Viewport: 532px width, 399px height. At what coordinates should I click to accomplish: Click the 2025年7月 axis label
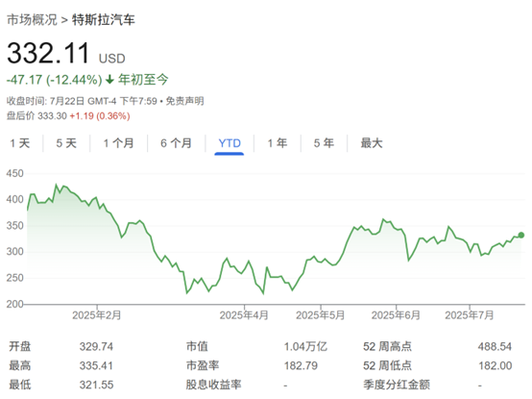click(x=470, y=315)
